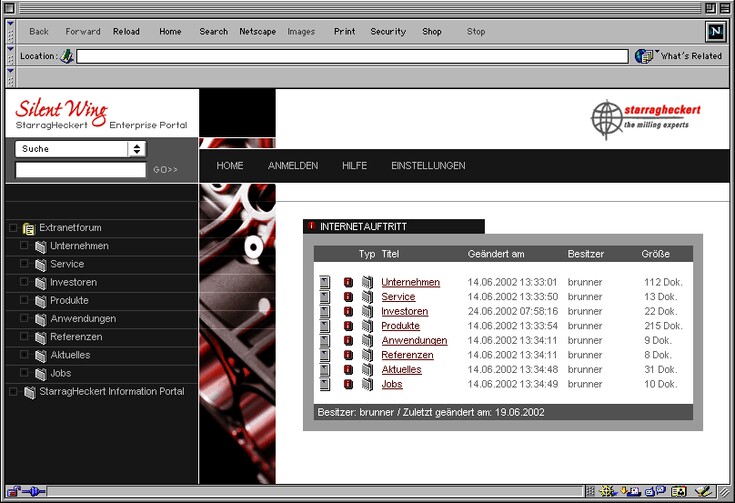This screenshot has height=503, width=735.
Task: Click the Search toolbar button
Action: point(214,31)
